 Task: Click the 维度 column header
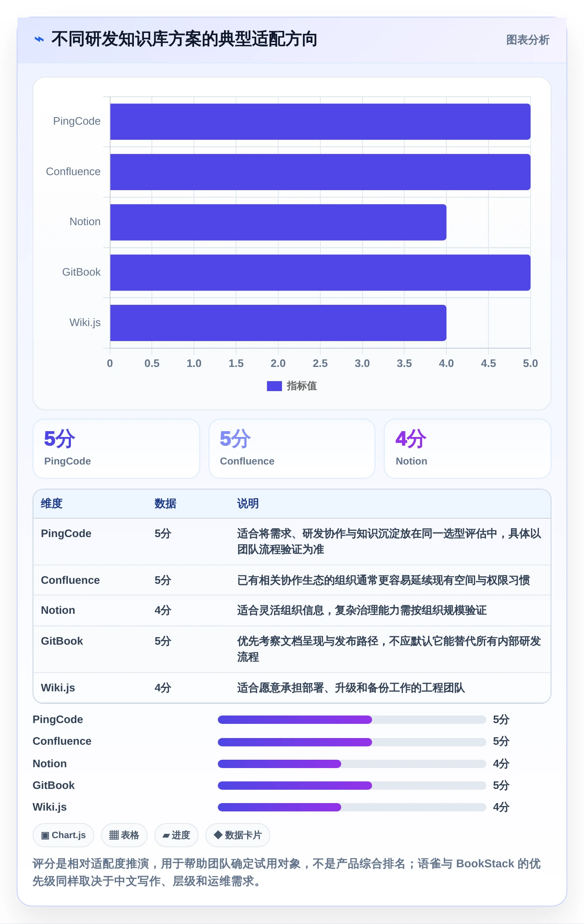(x=52, y=503)
